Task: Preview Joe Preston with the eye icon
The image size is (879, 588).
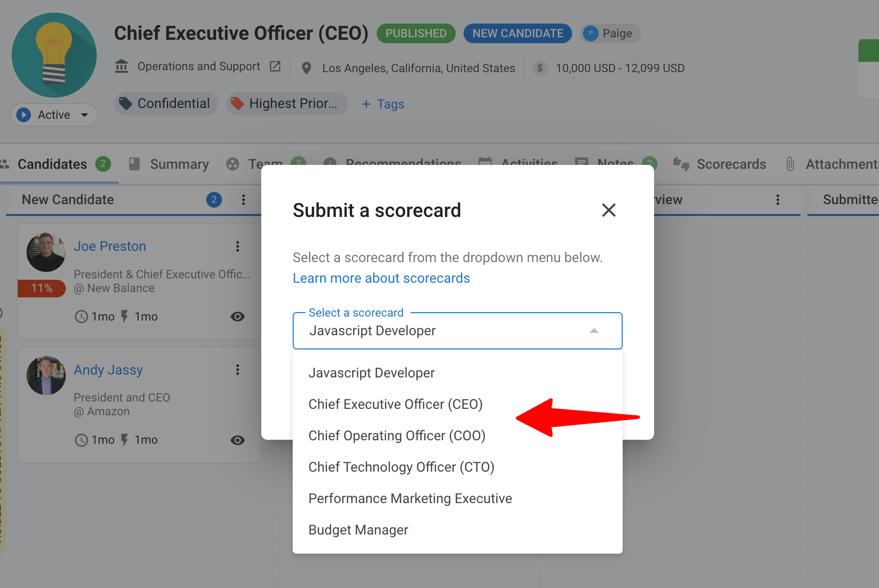Action: pos(238,317)
